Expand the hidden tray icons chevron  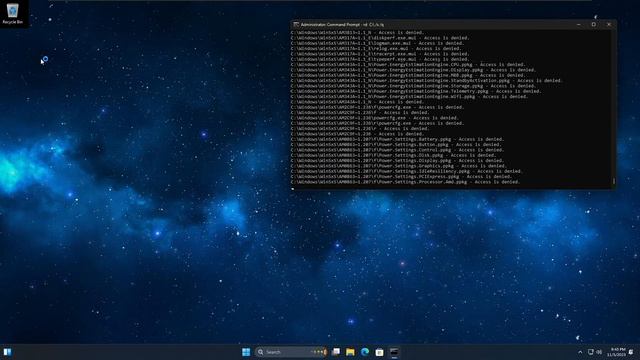[580, 352]
